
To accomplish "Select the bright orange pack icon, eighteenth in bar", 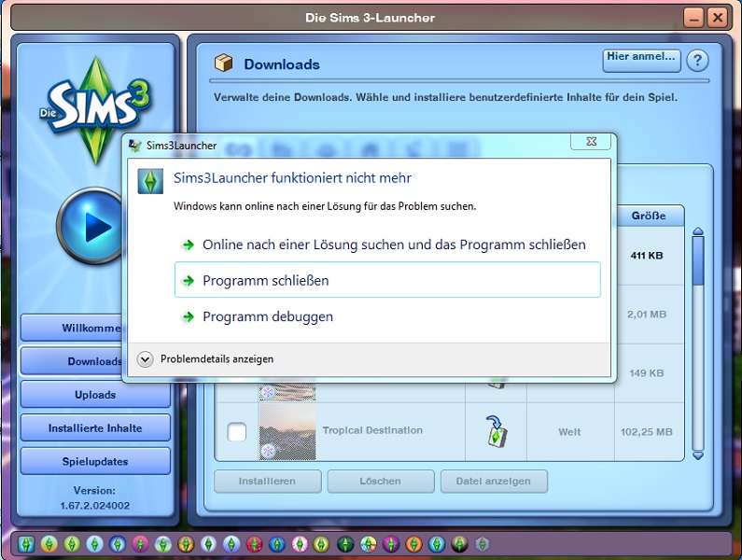I will coord(413,544).
